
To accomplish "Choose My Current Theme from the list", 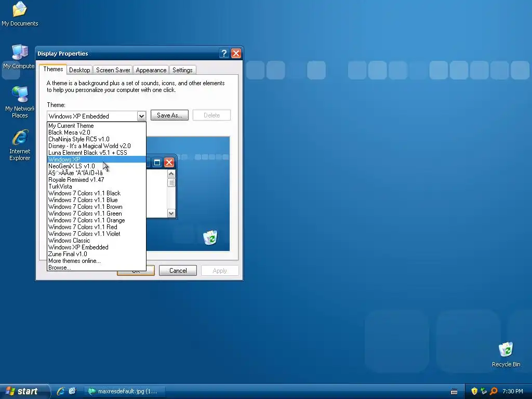I will 97,126.
